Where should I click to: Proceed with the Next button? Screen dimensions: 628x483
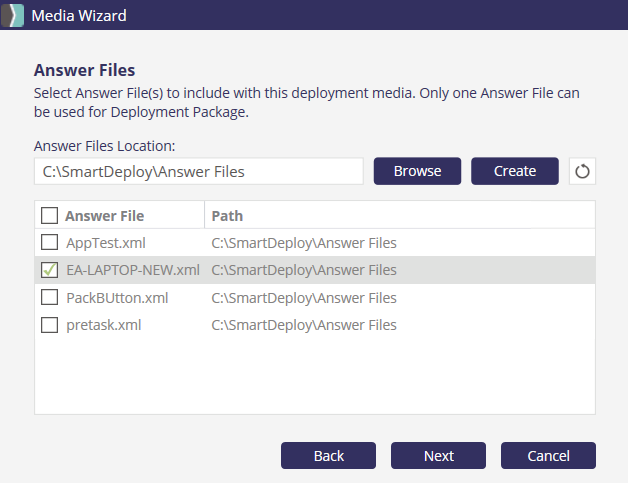pyautogui.click(x=439, y=456)
